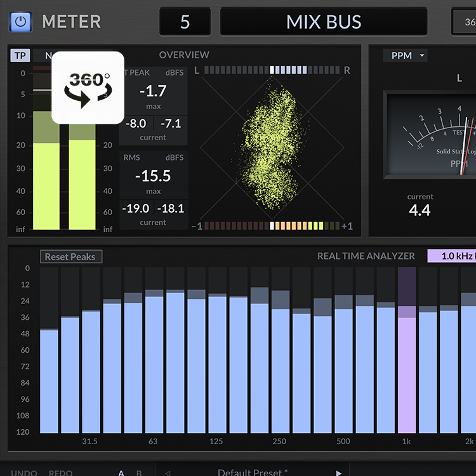Go to previous preset with left arrow

tap(168, 473)
